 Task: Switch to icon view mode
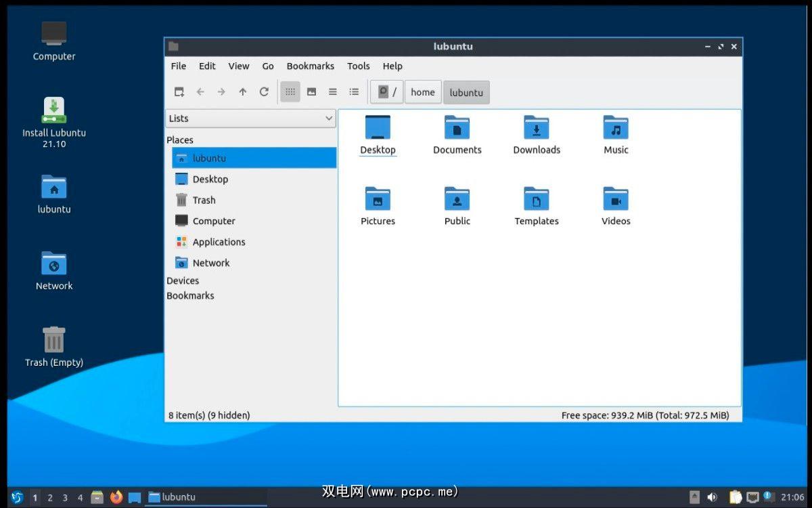click(290, 92)
